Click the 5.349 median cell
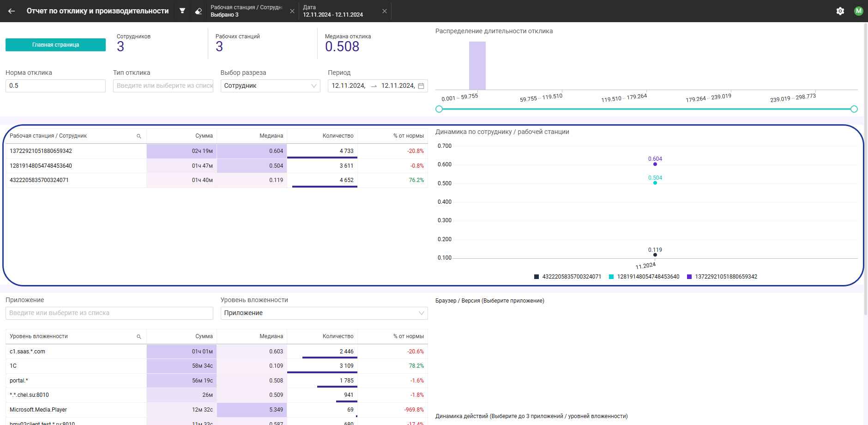 [252, 410]
